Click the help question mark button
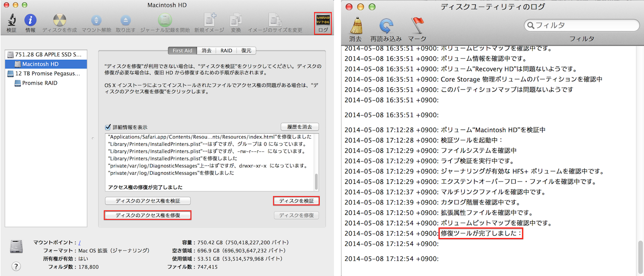Image resolution: width=644 pixels, height=276 pixels. tap(16, 266)
